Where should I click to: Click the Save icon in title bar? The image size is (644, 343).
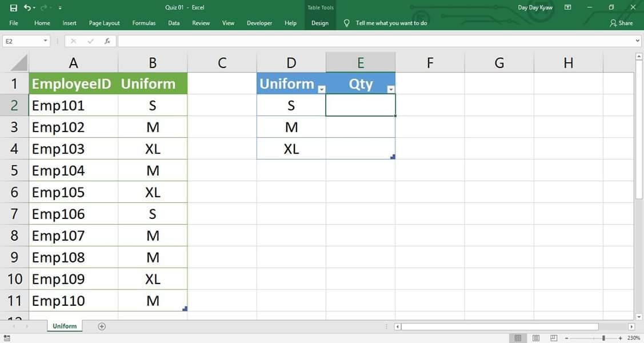coord(14,8)
